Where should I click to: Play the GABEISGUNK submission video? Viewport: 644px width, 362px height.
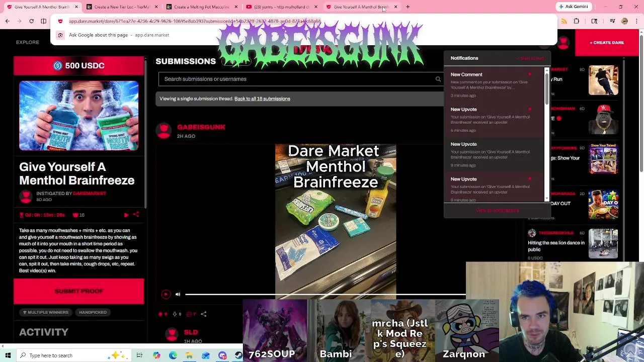click(166, 294)
